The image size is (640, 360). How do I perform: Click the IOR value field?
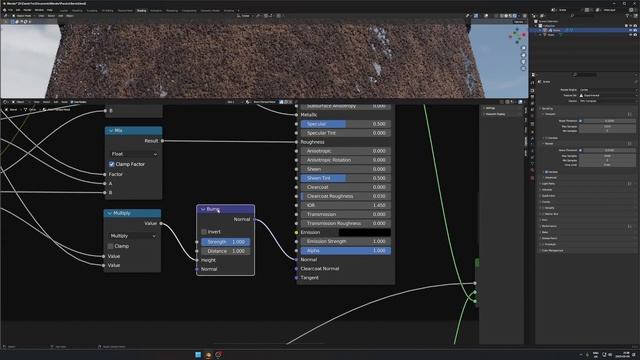[x=346, y=205]
